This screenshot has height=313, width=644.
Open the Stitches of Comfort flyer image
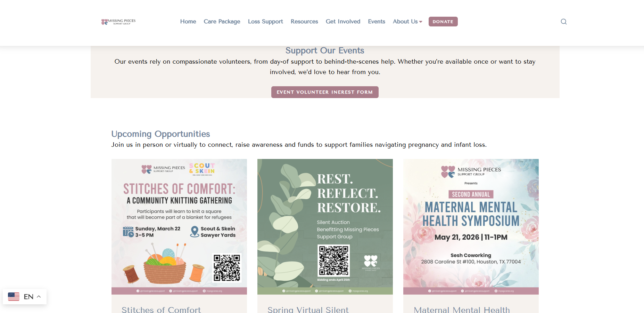[x=179, y=227]
